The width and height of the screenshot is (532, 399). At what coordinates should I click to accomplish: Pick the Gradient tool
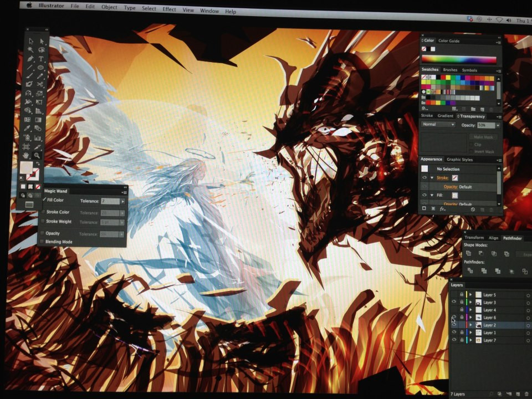[38, 120]
